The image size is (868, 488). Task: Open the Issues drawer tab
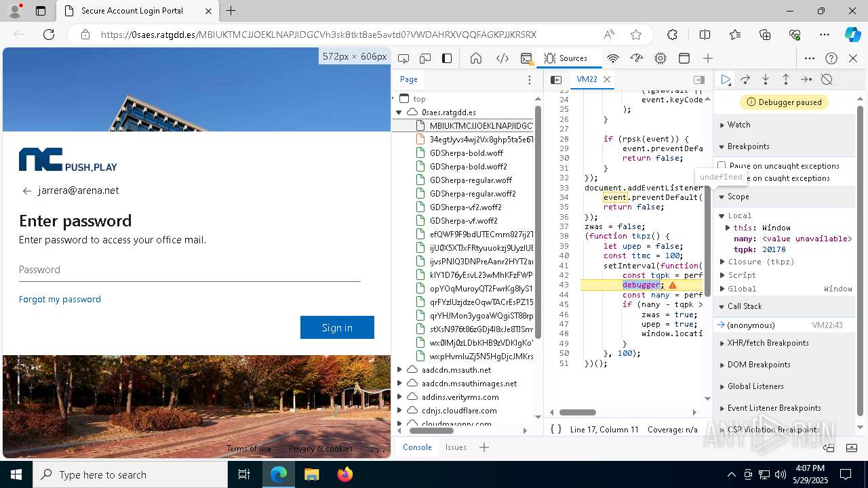click(x=456, y=447)
